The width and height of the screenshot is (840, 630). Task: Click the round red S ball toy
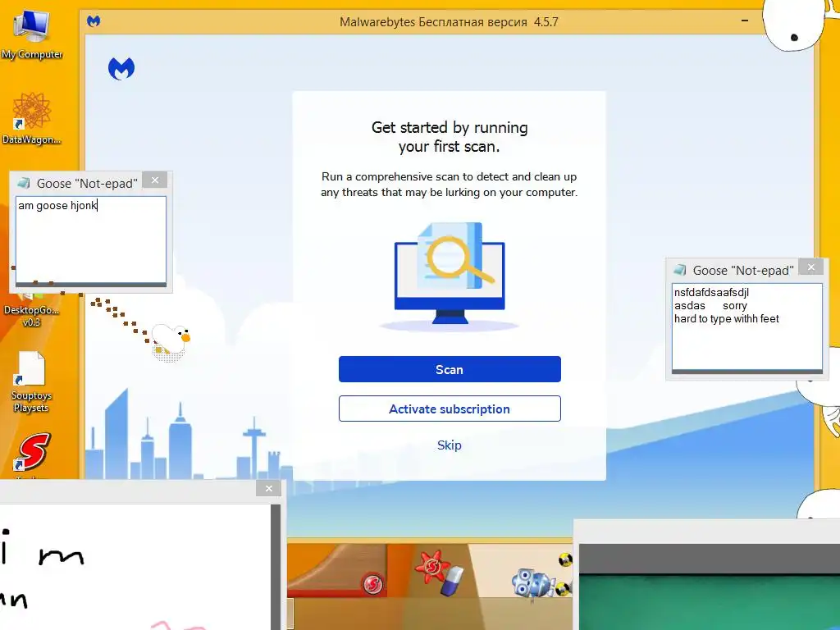(373, 584)
